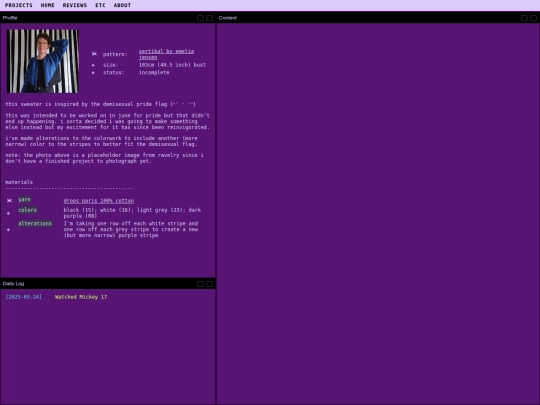Image resolution: width=540 pixels, height=405 pixels.
Task: Click the Content panel title
Action: coord(228,18)
